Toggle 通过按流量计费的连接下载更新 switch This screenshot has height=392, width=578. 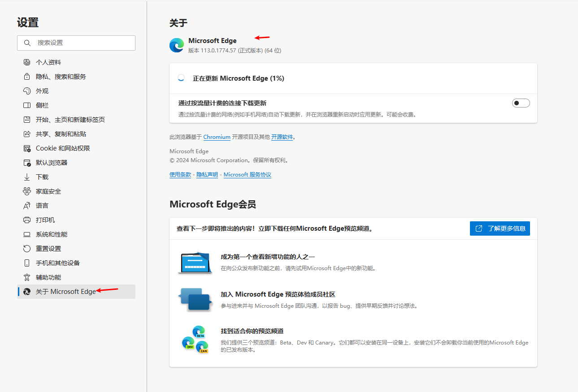(x=521, y=103)
